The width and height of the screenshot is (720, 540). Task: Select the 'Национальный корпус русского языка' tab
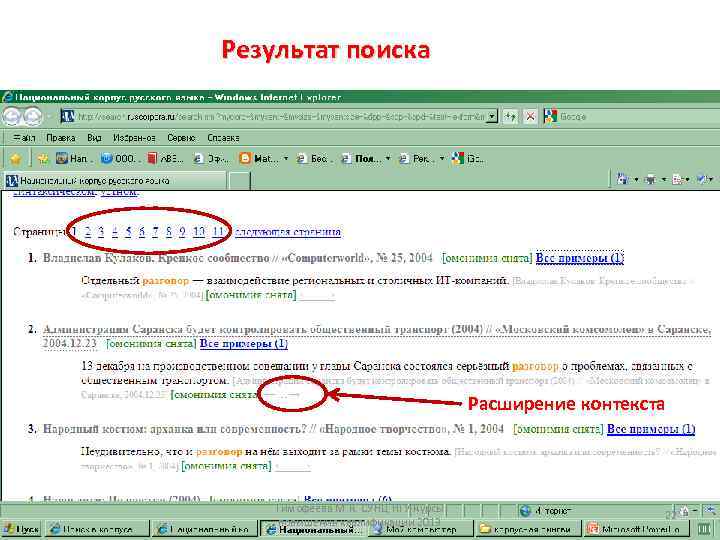[114, 180]
